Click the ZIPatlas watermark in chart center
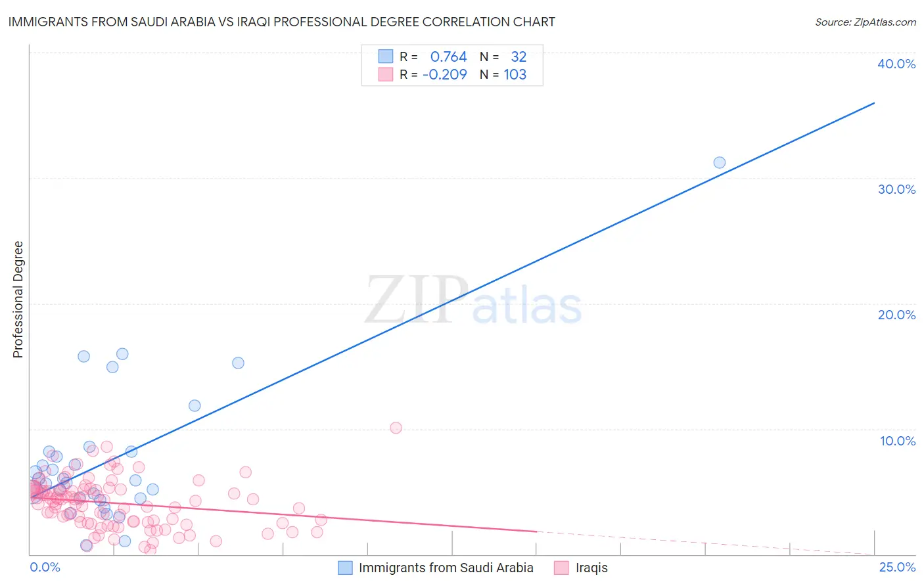This screenshot has width=924, height=586. 473,301
